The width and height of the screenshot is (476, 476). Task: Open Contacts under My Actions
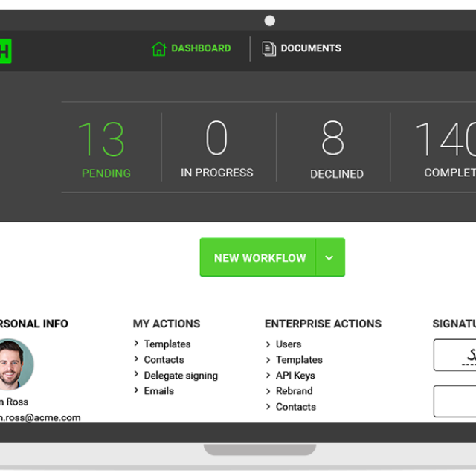coord(164,360)
